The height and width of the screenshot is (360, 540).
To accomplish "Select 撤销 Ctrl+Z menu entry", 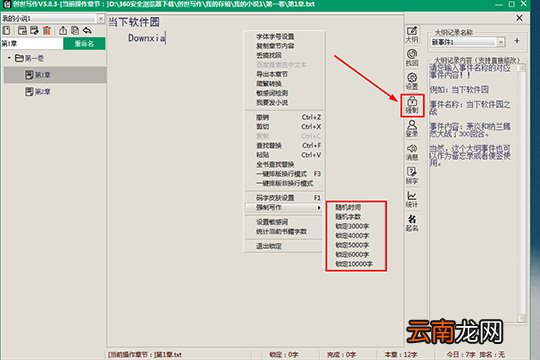I will tap(284, 117).
